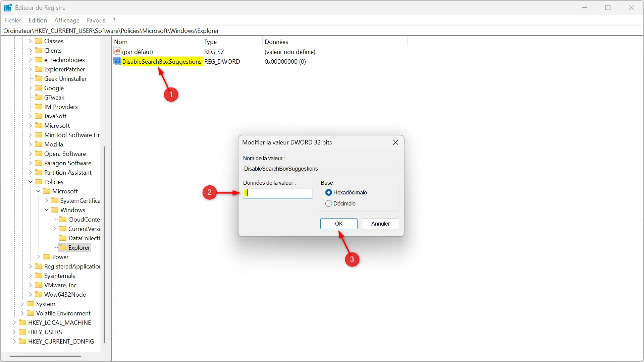644x362 pixels.
Task: Expand the HKEY_CURRENT_CONFIG hive
Action: pos(14,341)
